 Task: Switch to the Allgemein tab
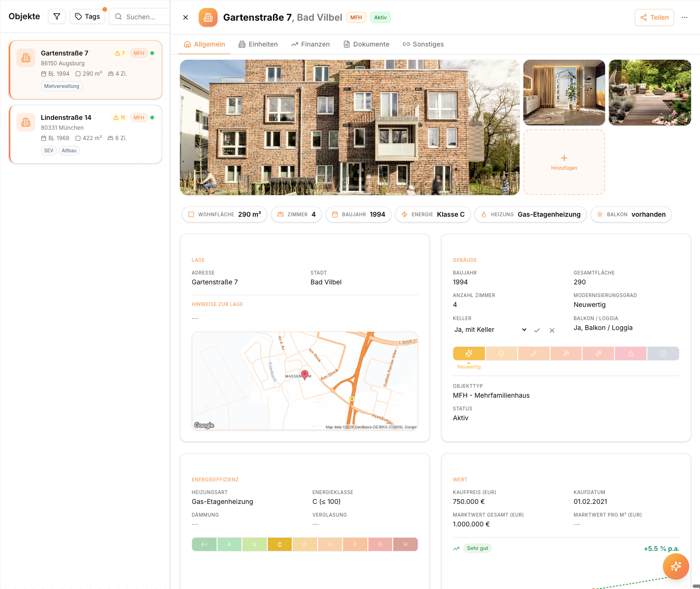pyautogui.click(x=205, y=44)
